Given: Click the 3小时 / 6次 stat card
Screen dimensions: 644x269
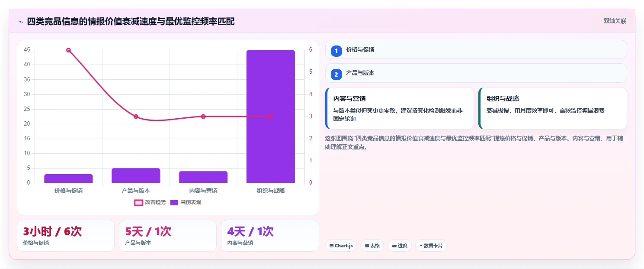Looking at the screenshot, I should [66, 236].
